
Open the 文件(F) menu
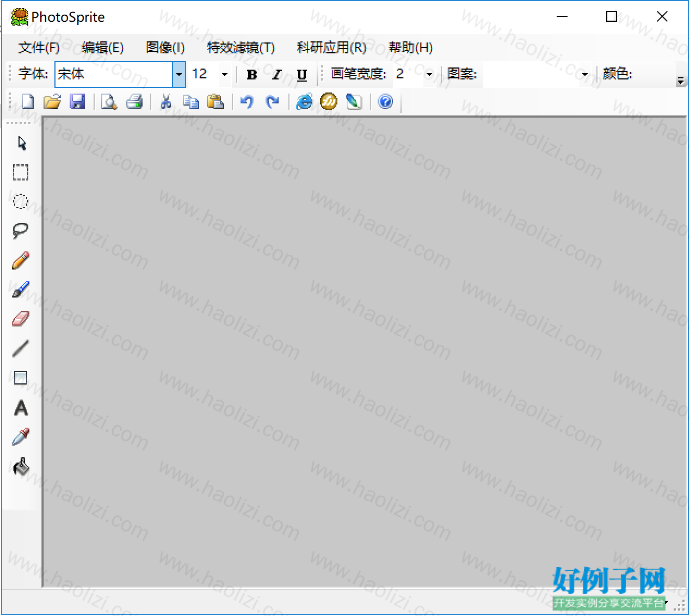(39, 48)
